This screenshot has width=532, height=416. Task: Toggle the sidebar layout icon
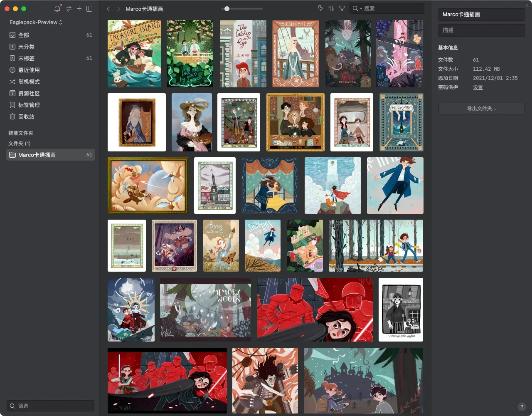[x=89, y=8]
